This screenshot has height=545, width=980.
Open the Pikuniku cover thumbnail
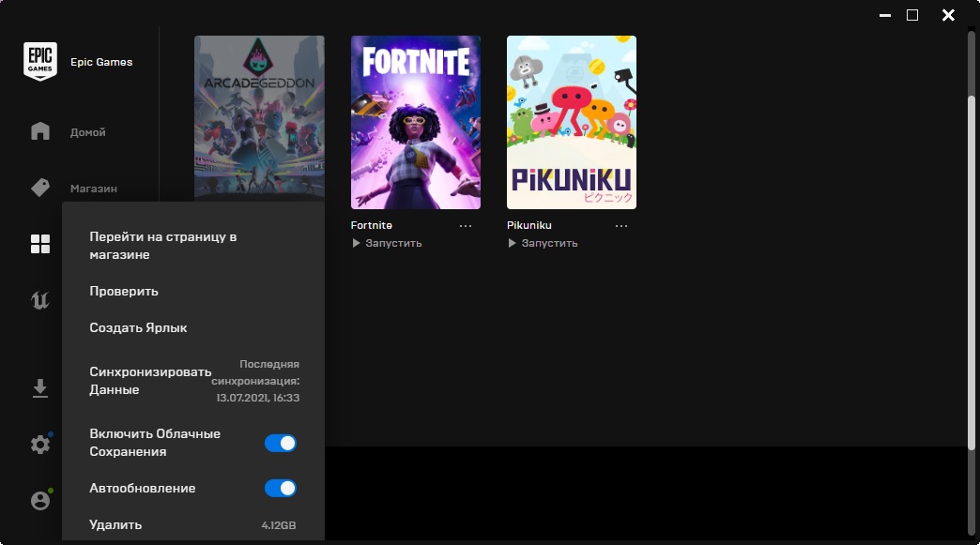(572, 122)
